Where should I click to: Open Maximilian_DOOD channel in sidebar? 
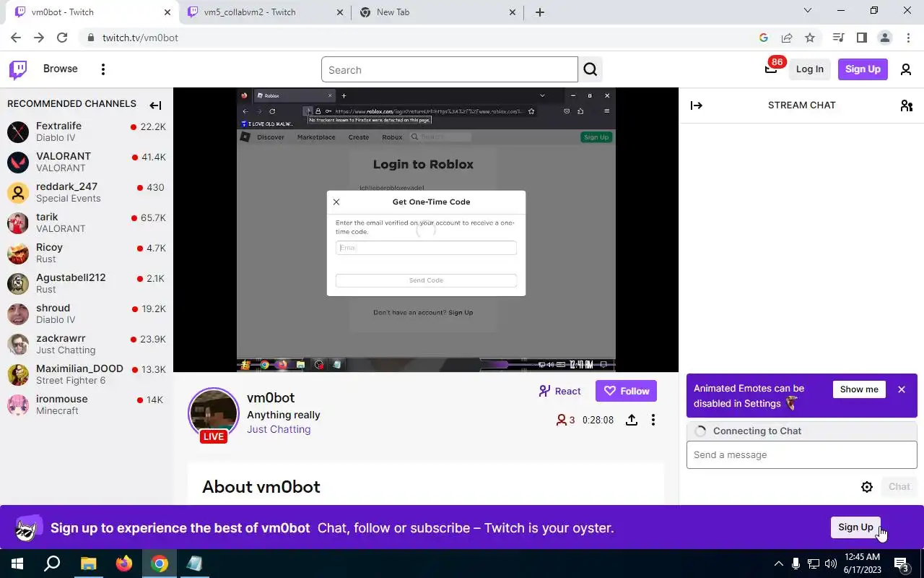87,374
